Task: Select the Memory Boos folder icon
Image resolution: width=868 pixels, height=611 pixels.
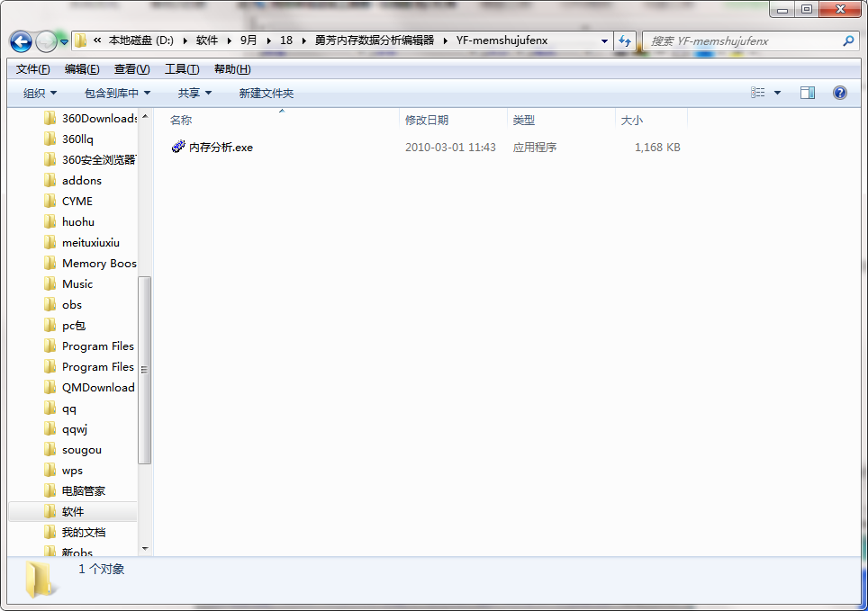Action: (51, 263)
